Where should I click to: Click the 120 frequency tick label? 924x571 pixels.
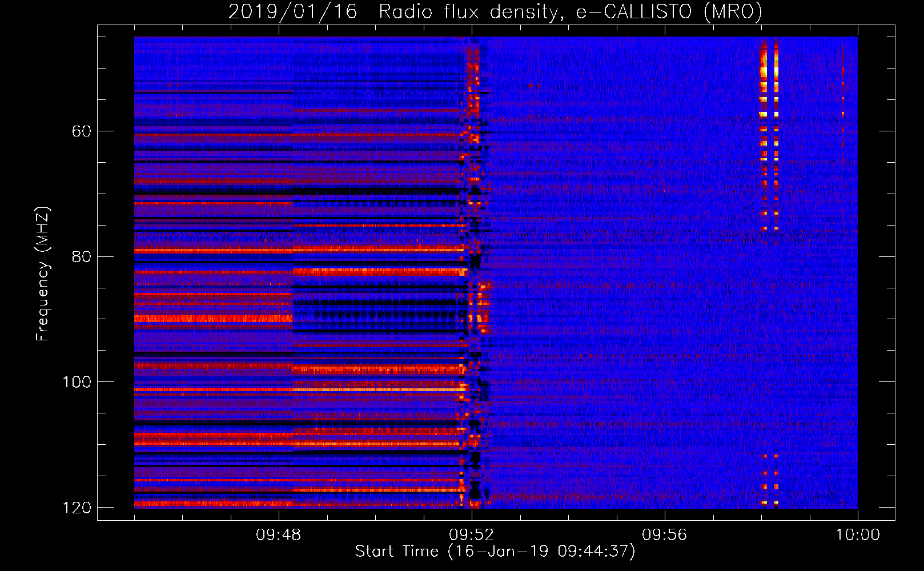coord(77,508)
